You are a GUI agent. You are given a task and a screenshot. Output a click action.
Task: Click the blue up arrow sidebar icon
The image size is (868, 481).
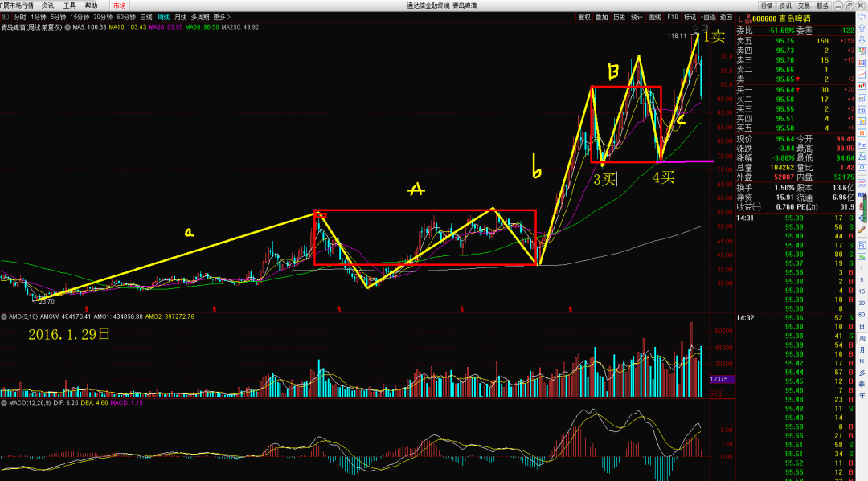pyautogui.click(x=862, y=28)
